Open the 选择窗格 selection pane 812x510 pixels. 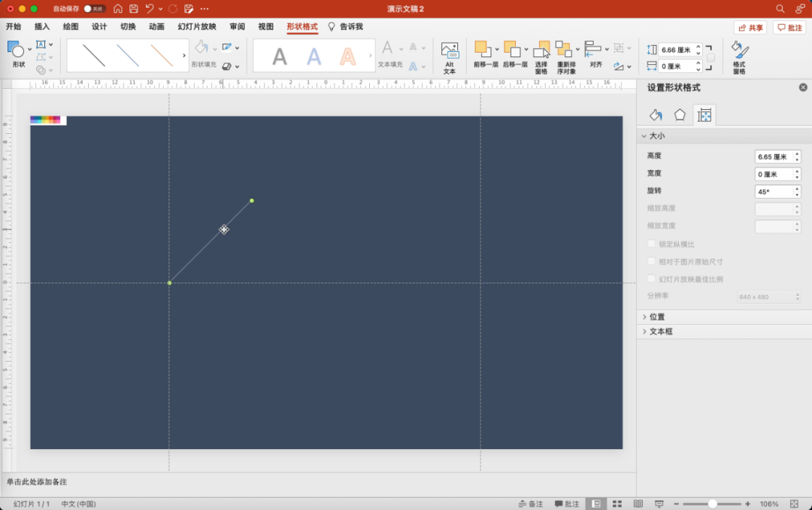pyautogui.click(x=541, y=57)
